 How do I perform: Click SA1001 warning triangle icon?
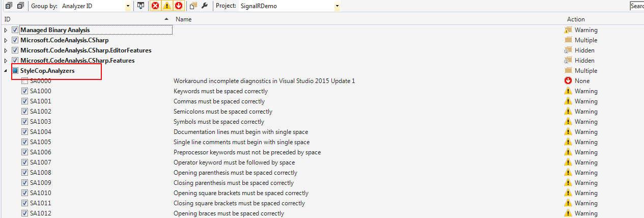[568, 101]
